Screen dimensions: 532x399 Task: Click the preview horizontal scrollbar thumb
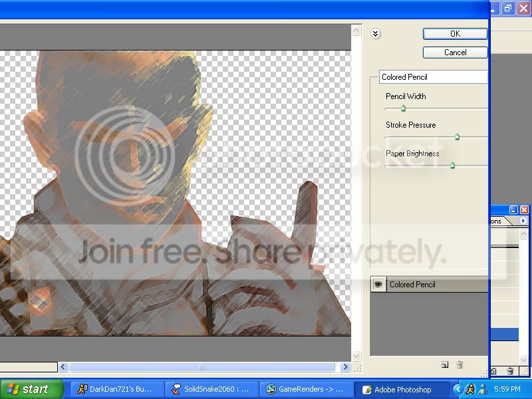click(202, 367)
